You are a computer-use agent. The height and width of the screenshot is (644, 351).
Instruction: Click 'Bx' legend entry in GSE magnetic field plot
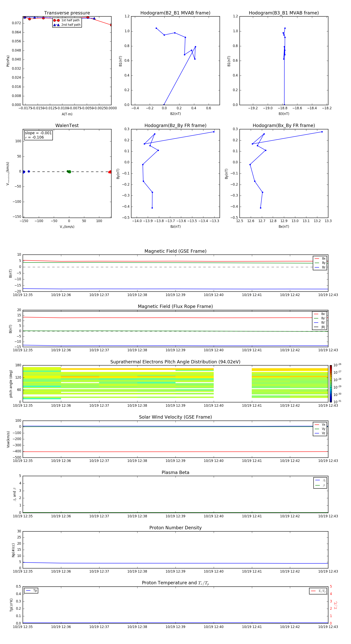[x=320, y=259]
